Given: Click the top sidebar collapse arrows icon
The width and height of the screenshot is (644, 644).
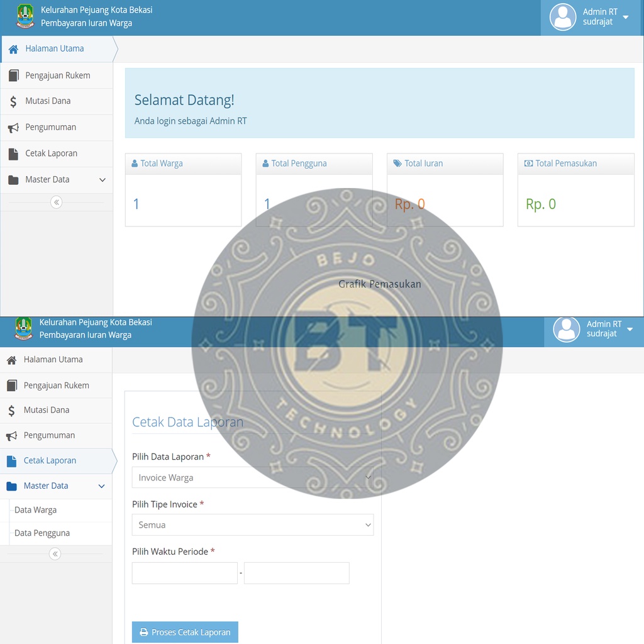Looking at the screenshot, I should (x=56, y=202).
